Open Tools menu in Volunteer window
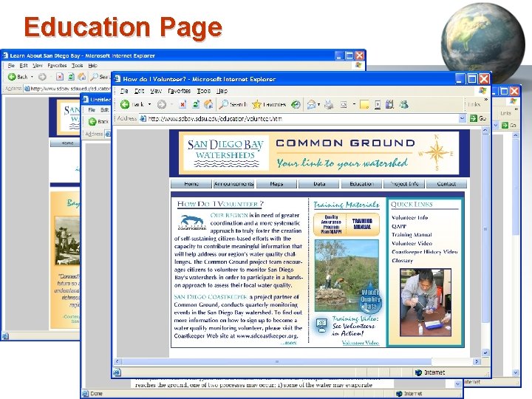This screenshot has width=532, height=399. [x=204, y=91]
